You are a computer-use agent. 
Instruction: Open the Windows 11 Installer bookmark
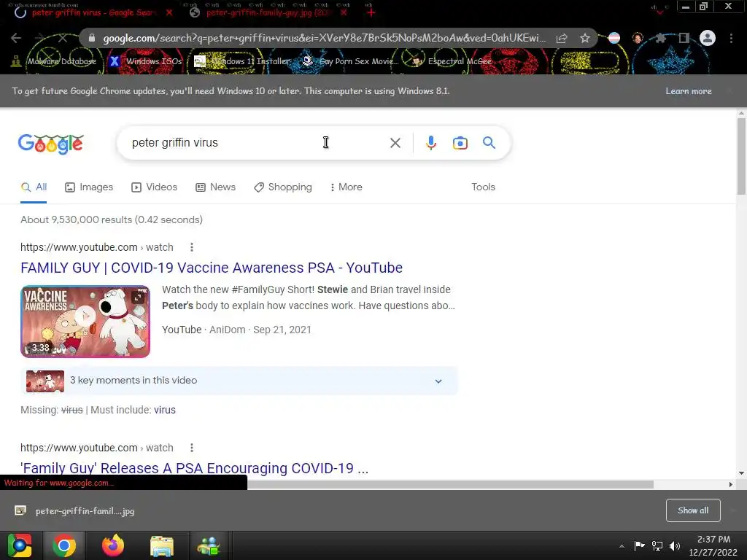[242, 61]
